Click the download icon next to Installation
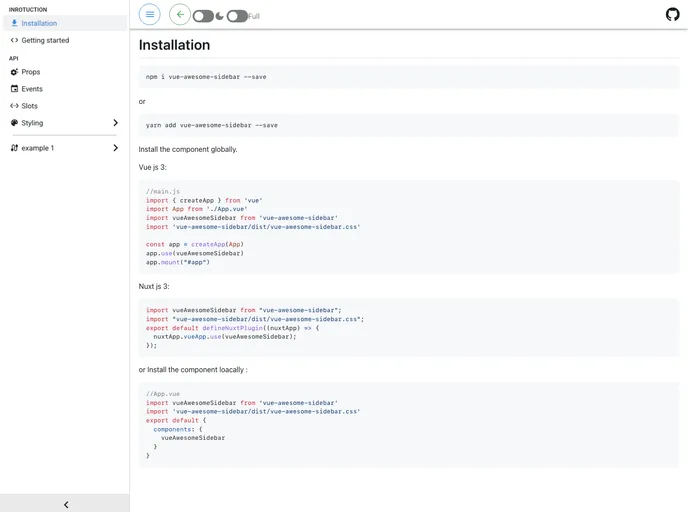 [x=14, y=23]
